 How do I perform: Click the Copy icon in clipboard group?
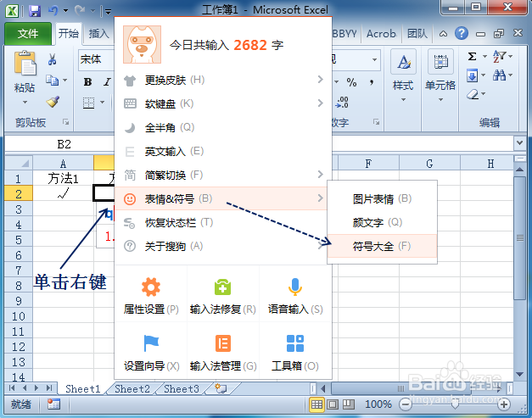tap(53, 81)
